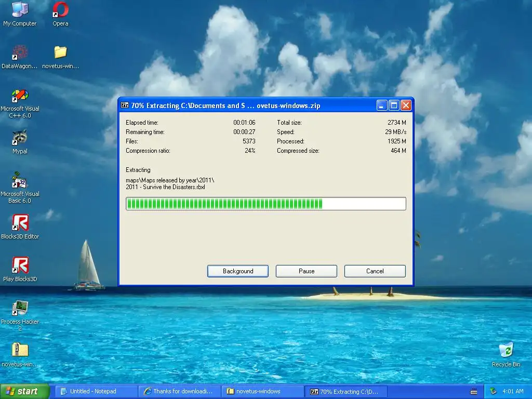Click the taskbar clock showing 4:01 AM
The width and height of the screenshot is (532, 399).
(x=513, y=391)
